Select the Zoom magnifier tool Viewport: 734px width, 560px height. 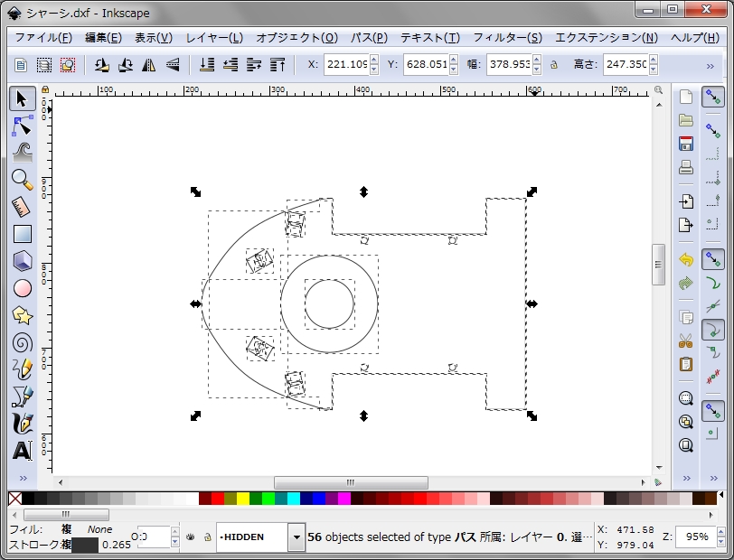tap(22, 180)
